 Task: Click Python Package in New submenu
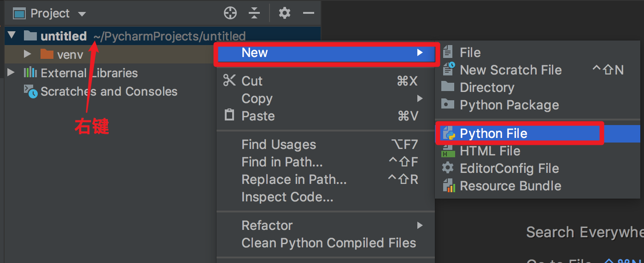click(x=509, y=105)
